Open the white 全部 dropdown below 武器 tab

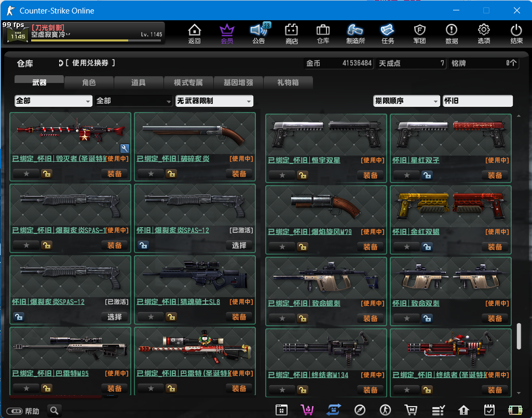click(53, 101)
